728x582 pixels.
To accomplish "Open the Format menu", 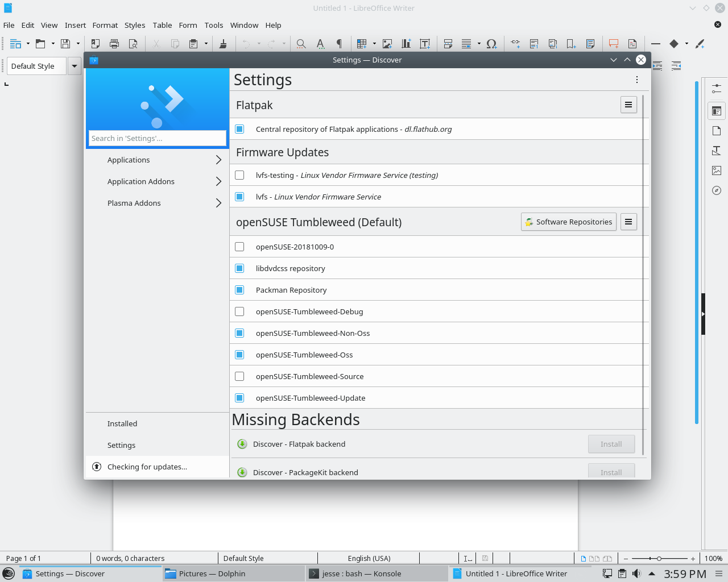I will [x=105, y=25].
